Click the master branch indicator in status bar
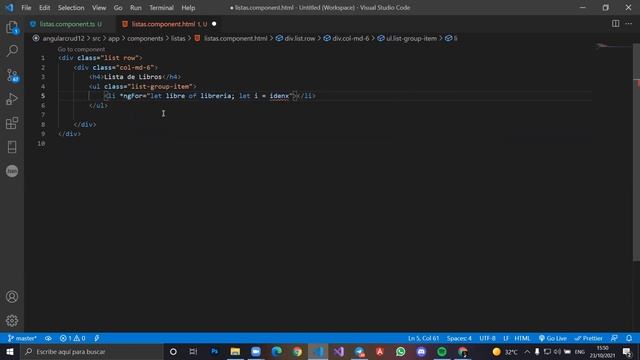The width and height of the screenshot is (640, 360). [22, 338]
